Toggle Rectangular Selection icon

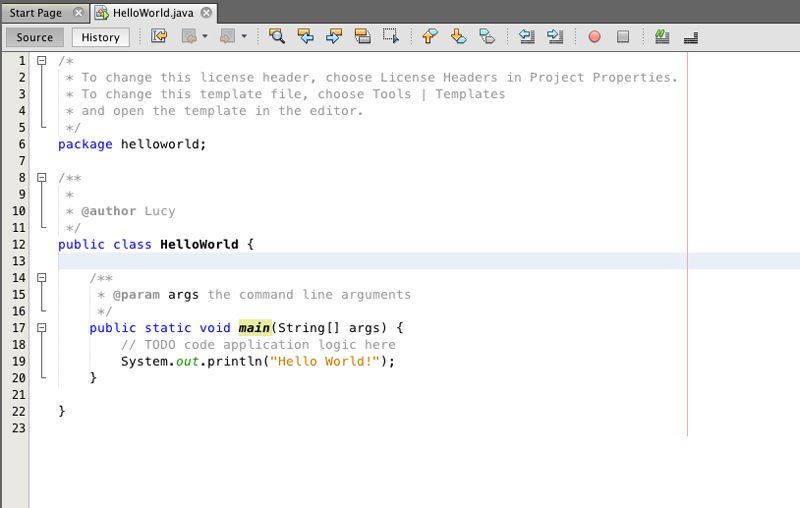391,36
